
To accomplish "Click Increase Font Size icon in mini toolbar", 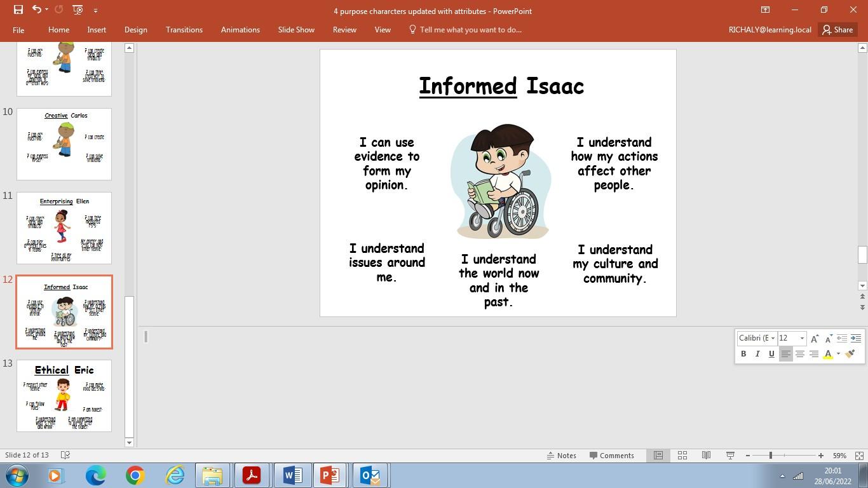I will tap(815, 339).
